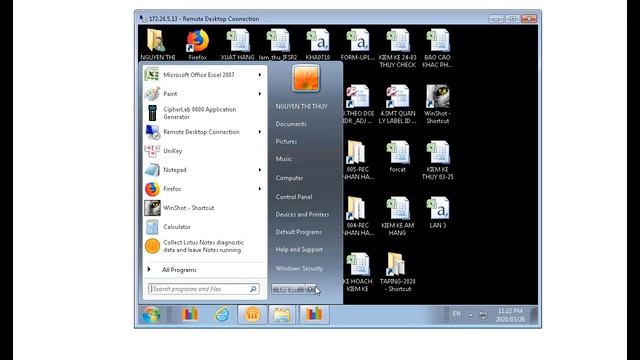Expand Excel 2007 recent files arrow

(x=260, y=75)
